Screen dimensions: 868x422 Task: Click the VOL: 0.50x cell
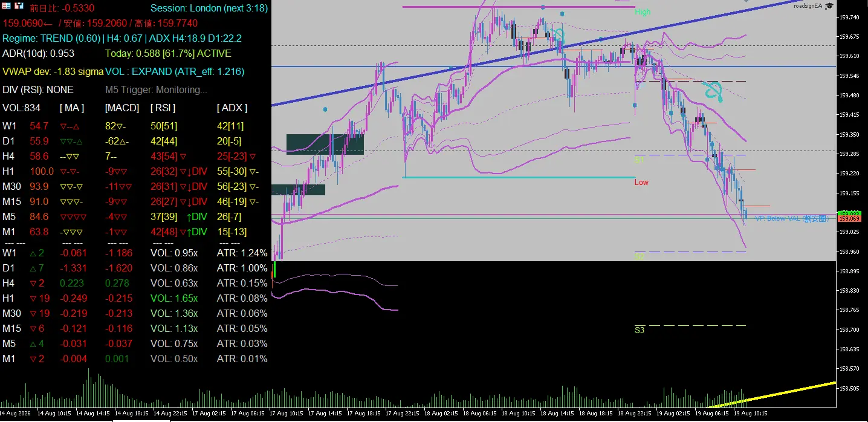(x=174, y=359)
